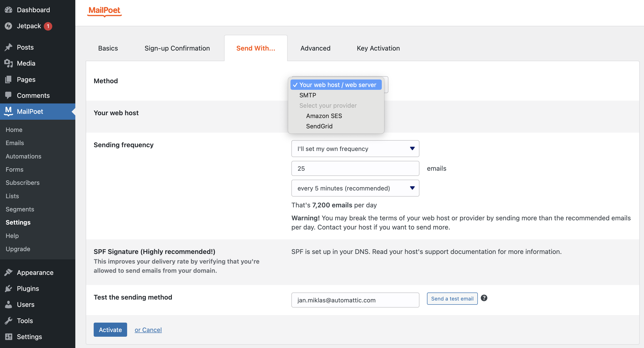Click the Tools wrench icon
Viewport: 644px width, 348px height.
8,320
